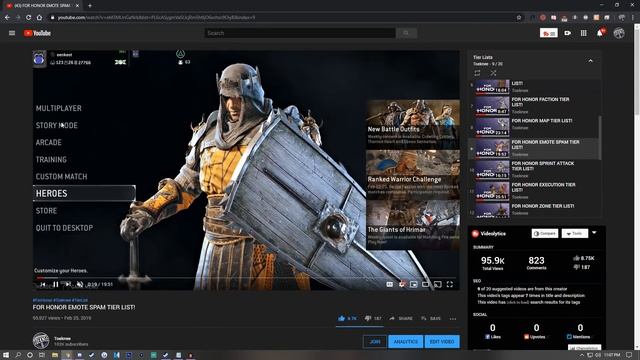Load search results for tags link
Screen dimensions: 640x360
[x=518, y=302]
